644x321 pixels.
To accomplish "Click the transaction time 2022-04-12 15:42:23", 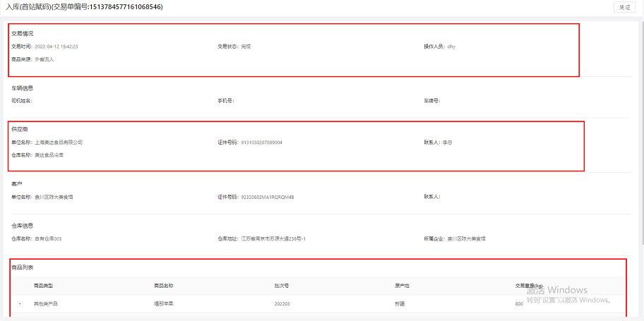I will pyautogui.click(x=56, y=47).
